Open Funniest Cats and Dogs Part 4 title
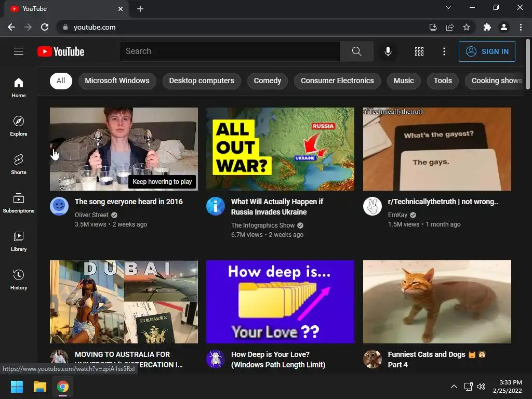 point(436,360)
